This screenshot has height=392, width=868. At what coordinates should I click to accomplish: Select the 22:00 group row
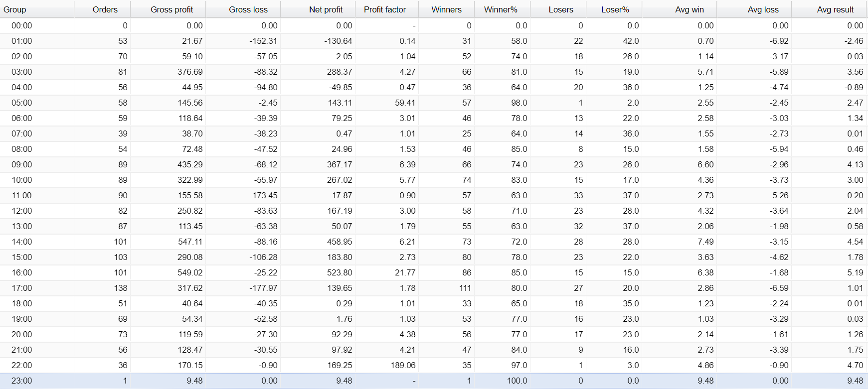point(434,365)
